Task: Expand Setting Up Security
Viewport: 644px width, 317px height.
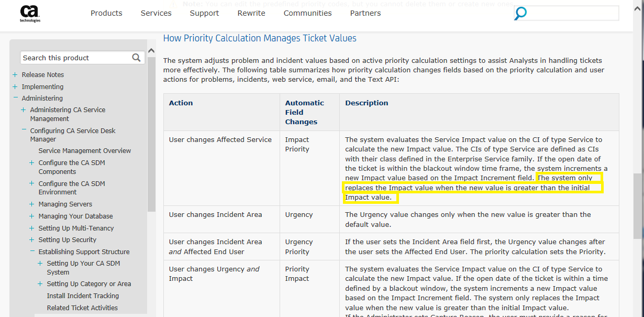Action: [31, 240]
